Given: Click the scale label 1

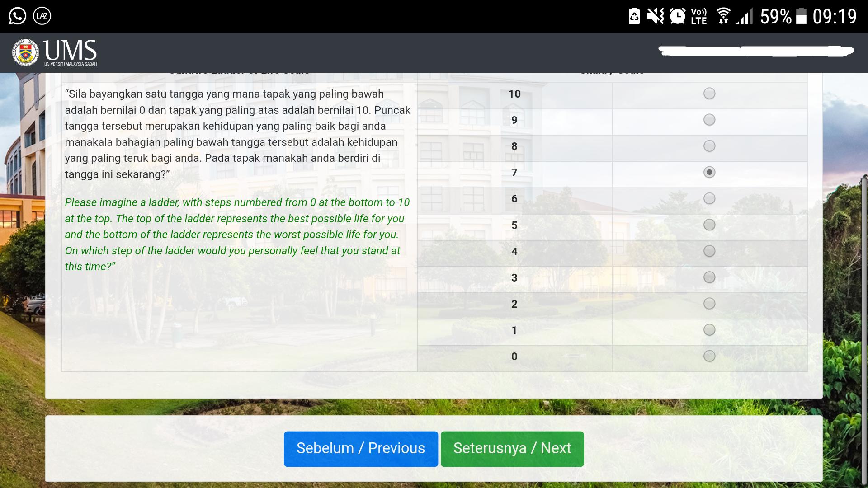Looking at the screenshot, I should click(514, 330).
